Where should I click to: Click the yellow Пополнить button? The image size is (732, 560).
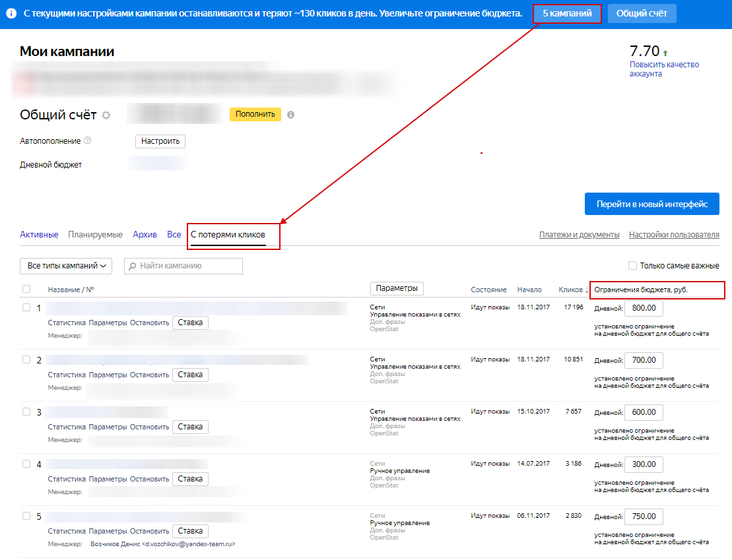255,114
